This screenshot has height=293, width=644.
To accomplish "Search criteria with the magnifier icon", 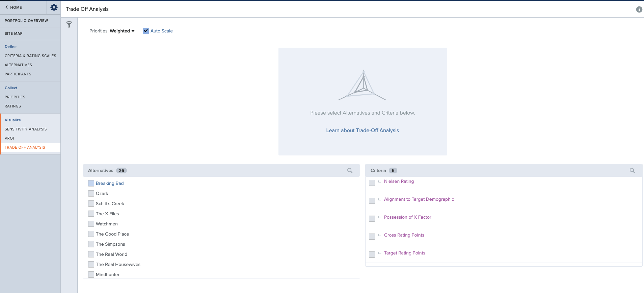I will point(632,171).
